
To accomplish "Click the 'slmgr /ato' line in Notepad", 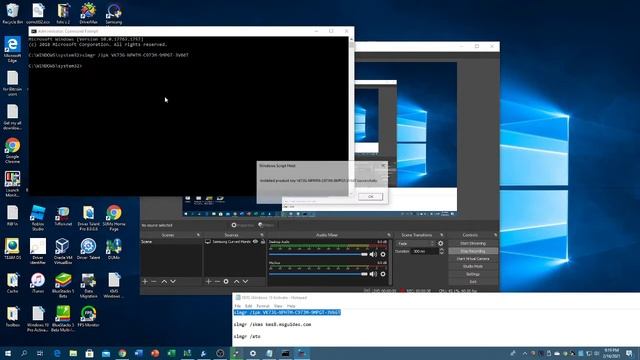I will [247, 336].
